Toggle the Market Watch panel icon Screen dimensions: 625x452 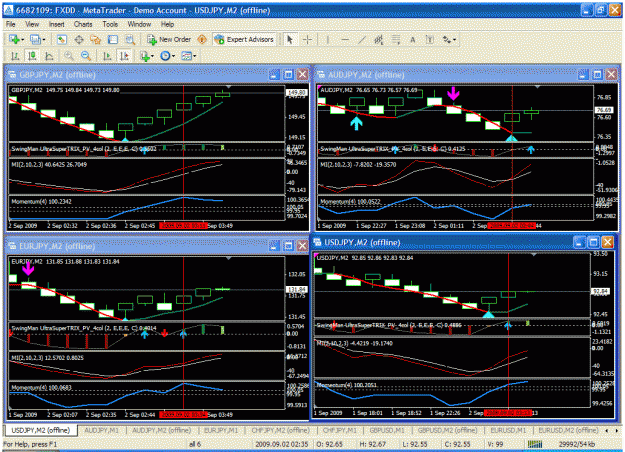click(61, 39)
